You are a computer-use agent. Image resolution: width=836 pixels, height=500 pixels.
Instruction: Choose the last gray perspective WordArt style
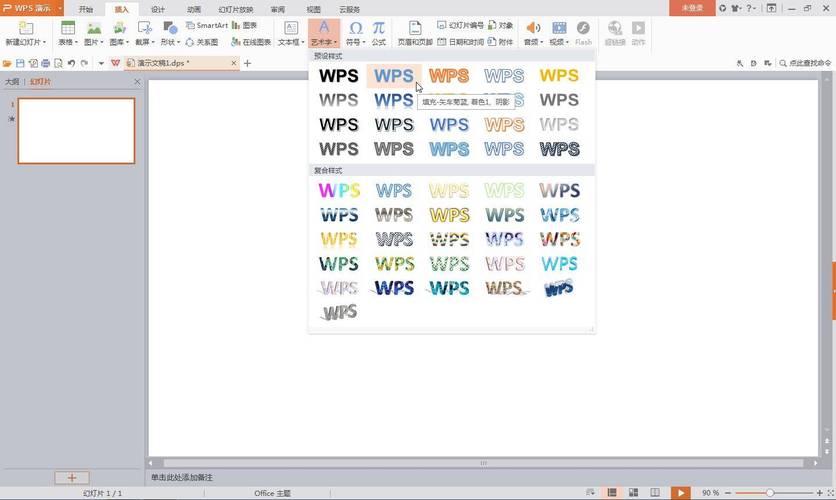[339, 312]
